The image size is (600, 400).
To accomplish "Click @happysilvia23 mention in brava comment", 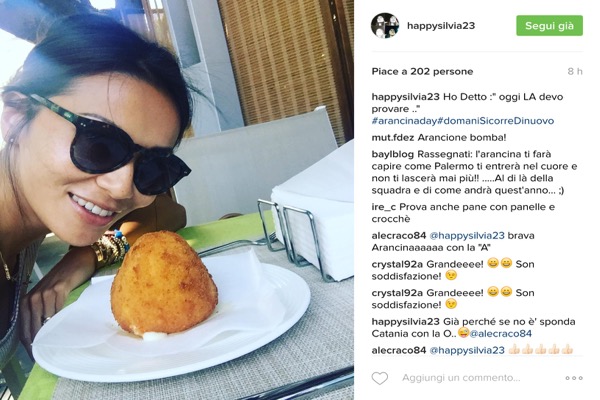I will click(x=467, y=235).
